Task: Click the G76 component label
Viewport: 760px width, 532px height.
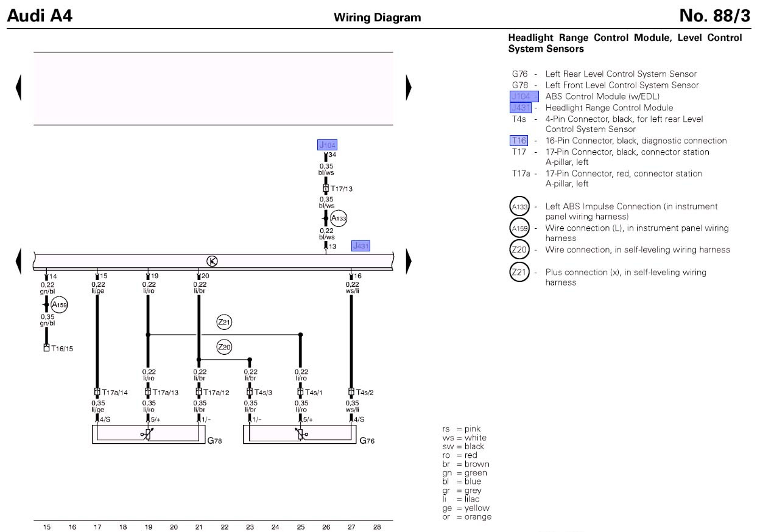Action: pyautogui.click(x=367, y=441)
